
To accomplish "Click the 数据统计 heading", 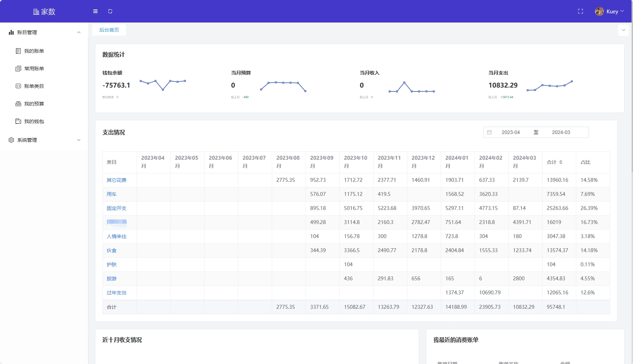I will pos(113,55).
